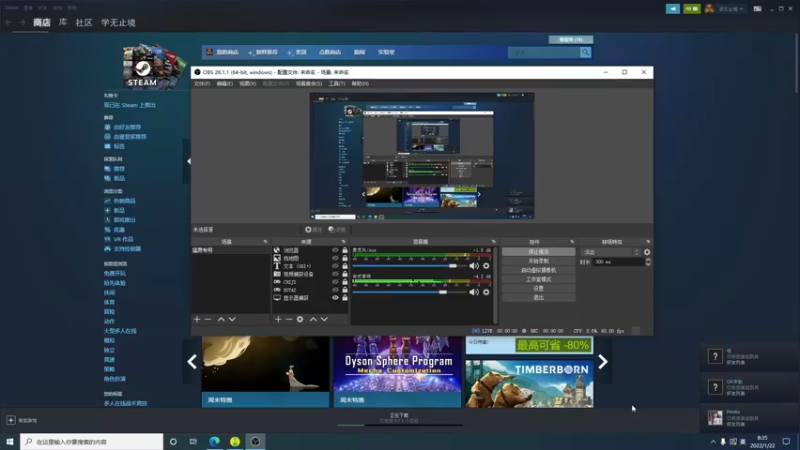Add a new scene in OBS Scenes dock
Viewport: 800px width, 450px height.
click(197, 319)
